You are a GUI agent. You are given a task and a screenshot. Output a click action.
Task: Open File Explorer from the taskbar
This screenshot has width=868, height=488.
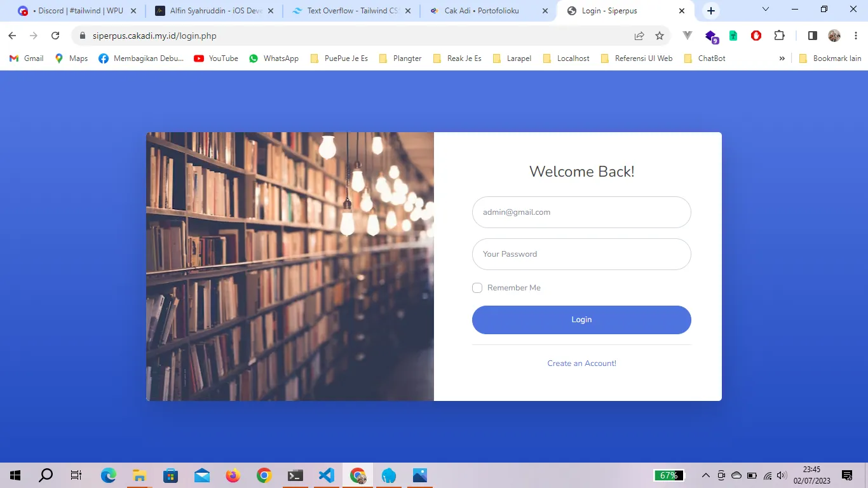pos(140,475)
